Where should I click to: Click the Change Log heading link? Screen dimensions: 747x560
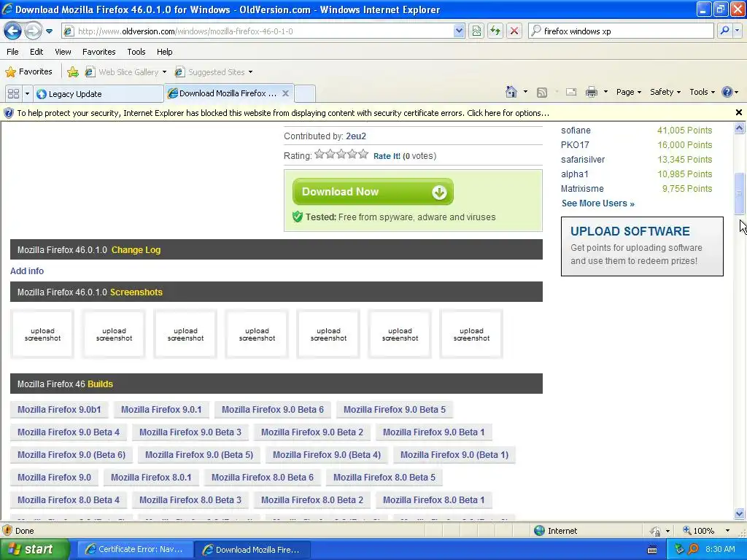click(136, 250)
